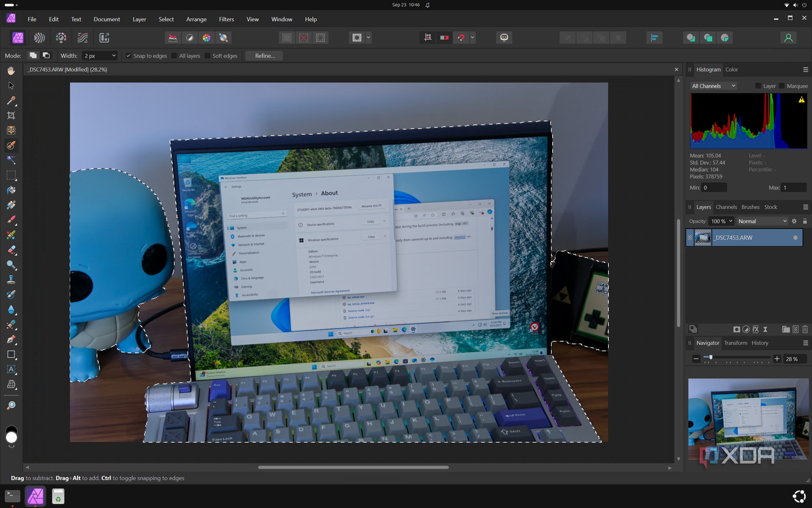Add layer effects via the FX icon
This screenshot has height=508, width=812.
(755, 330)
